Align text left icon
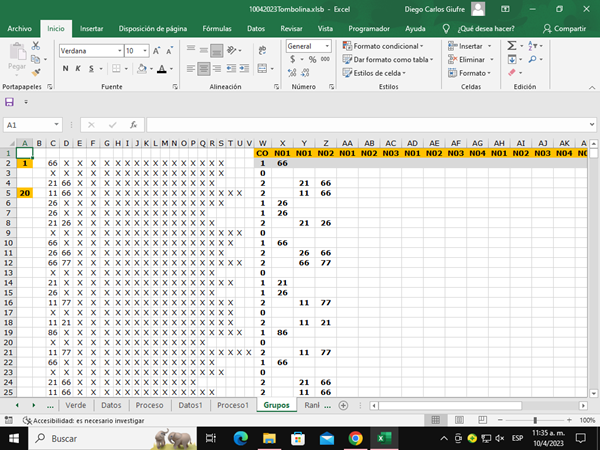The image size is (600, 450). click(191, 68)
